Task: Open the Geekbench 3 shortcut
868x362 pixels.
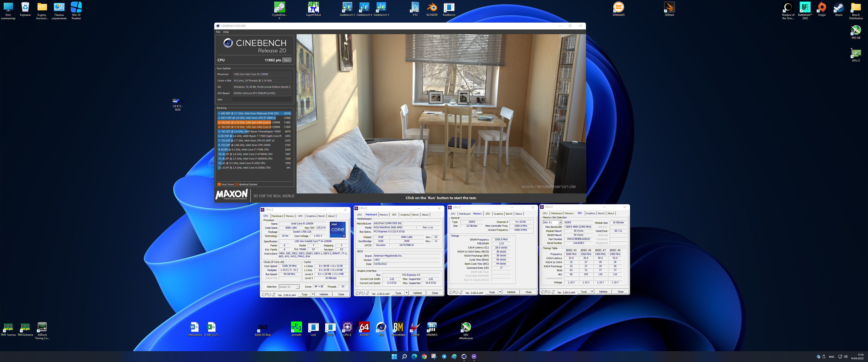Action: click(347, 9)
